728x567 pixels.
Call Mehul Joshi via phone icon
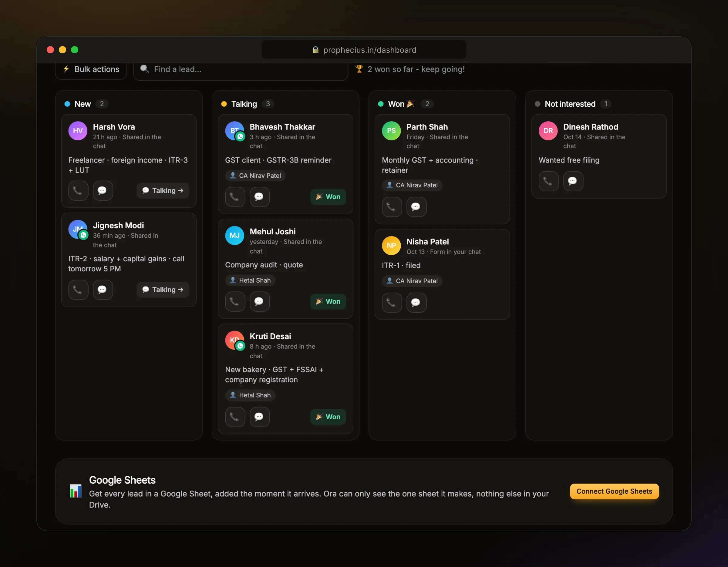(235, 301)
